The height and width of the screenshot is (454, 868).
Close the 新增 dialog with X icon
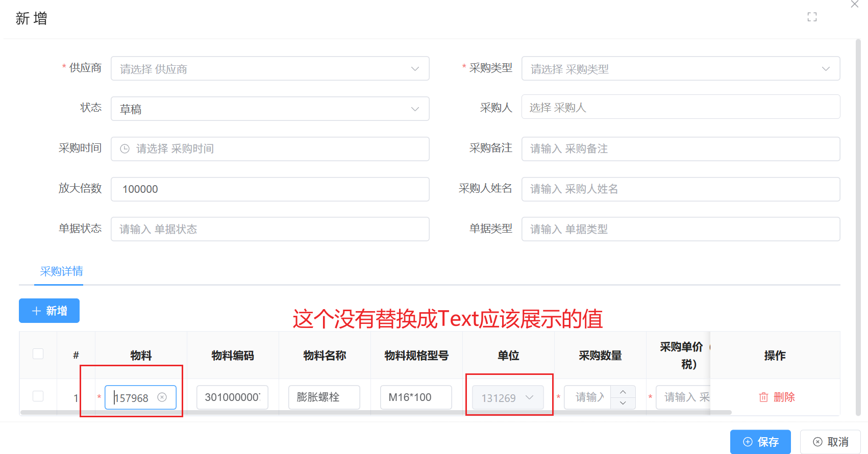tap(855, 4)
